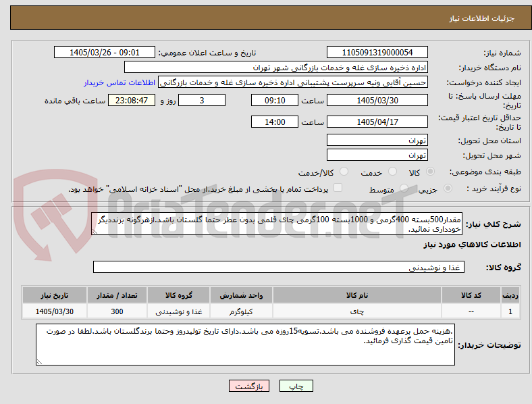
Task: Click the شماره نیاز label
Action: click(x=502, y=53)
